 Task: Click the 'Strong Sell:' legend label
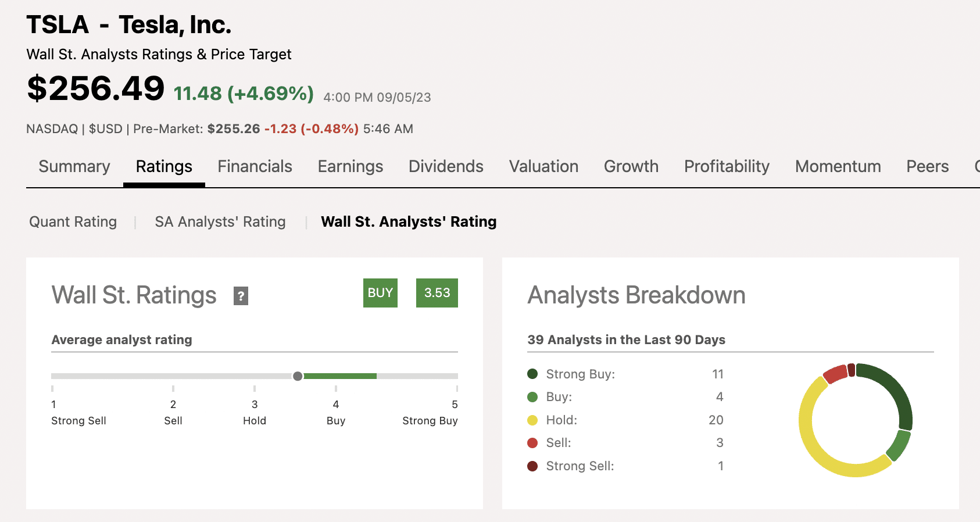click(x=580, y=466)
